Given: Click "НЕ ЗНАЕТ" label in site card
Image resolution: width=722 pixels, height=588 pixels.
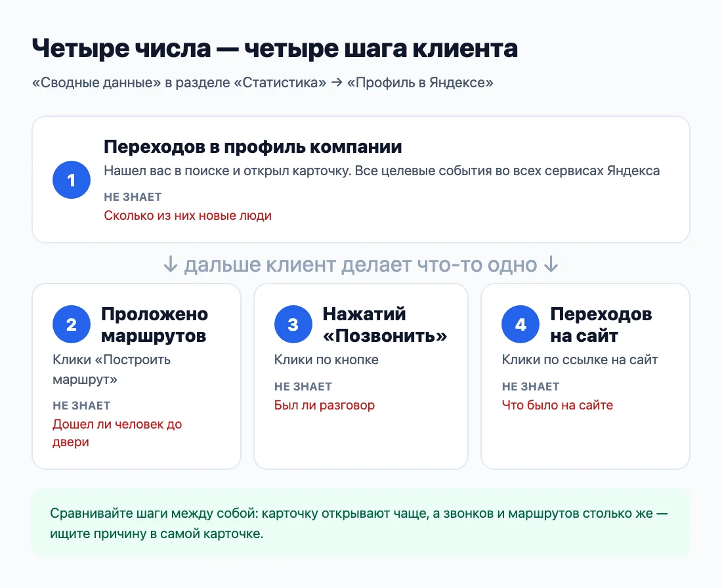Looking at the screenshot, I should coord(530,387).
